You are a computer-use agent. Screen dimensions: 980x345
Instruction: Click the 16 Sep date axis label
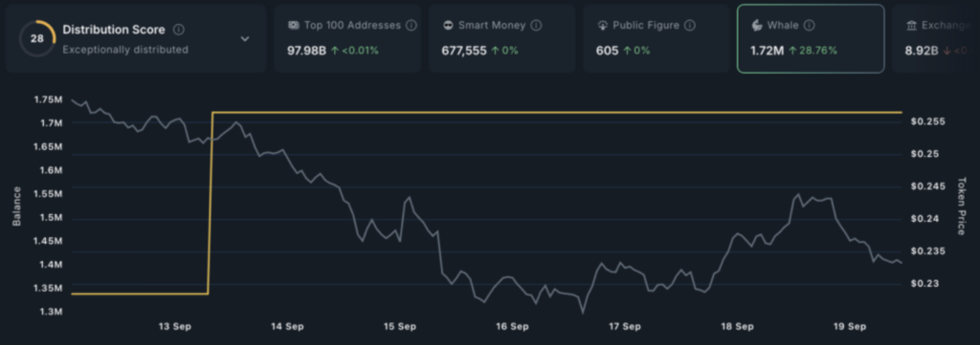pyautogui.click(x=513, y=326)
